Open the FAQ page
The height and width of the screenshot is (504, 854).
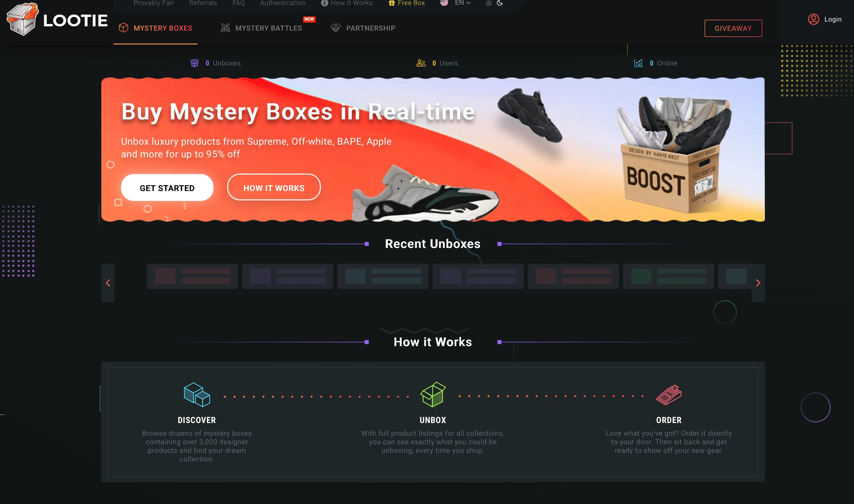[238, 3]
